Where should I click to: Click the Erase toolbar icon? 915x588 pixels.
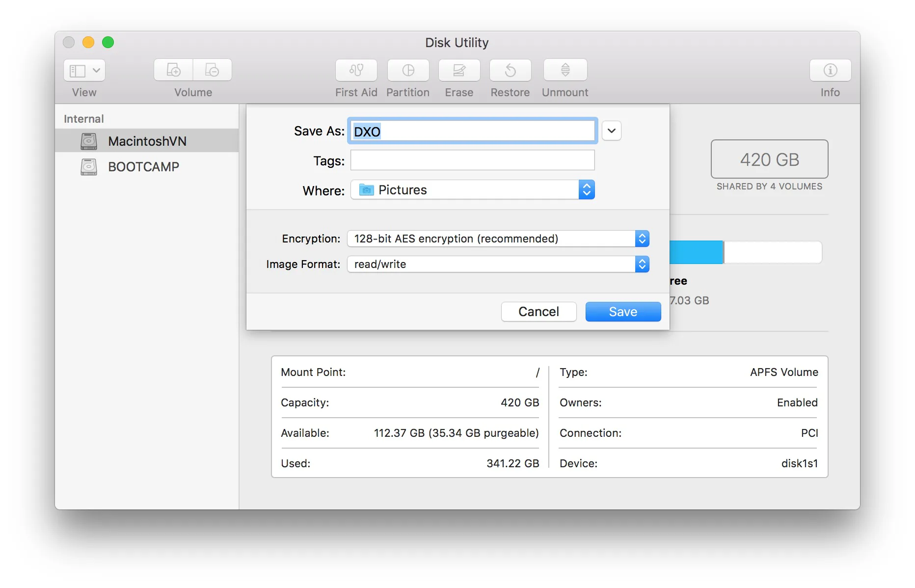(459, 70)
